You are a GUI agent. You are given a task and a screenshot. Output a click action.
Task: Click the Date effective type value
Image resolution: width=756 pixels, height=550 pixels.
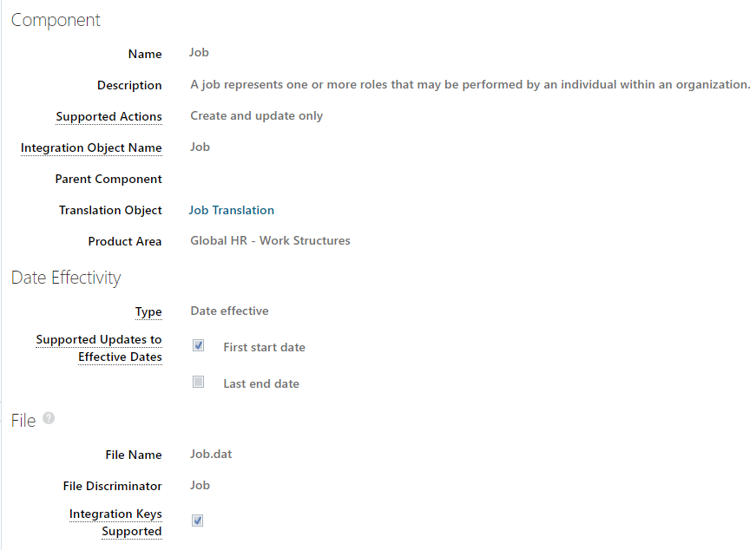[229, 311]
